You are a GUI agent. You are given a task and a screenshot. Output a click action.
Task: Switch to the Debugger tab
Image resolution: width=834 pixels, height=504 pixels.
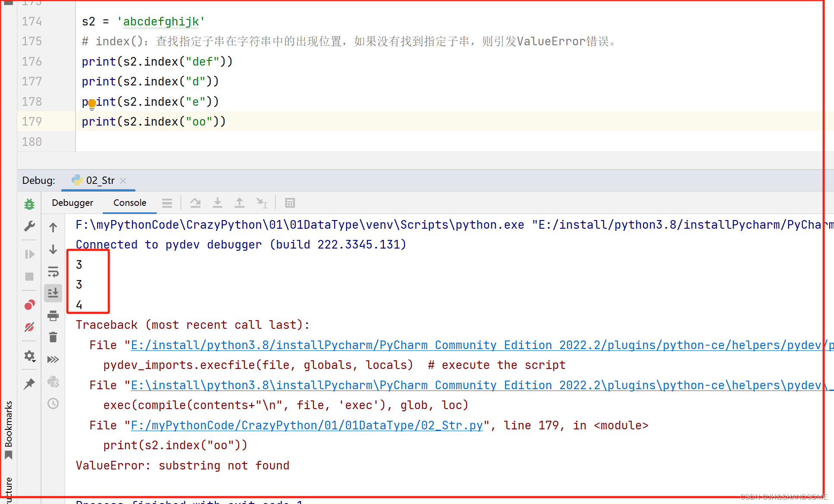(73, 203)
